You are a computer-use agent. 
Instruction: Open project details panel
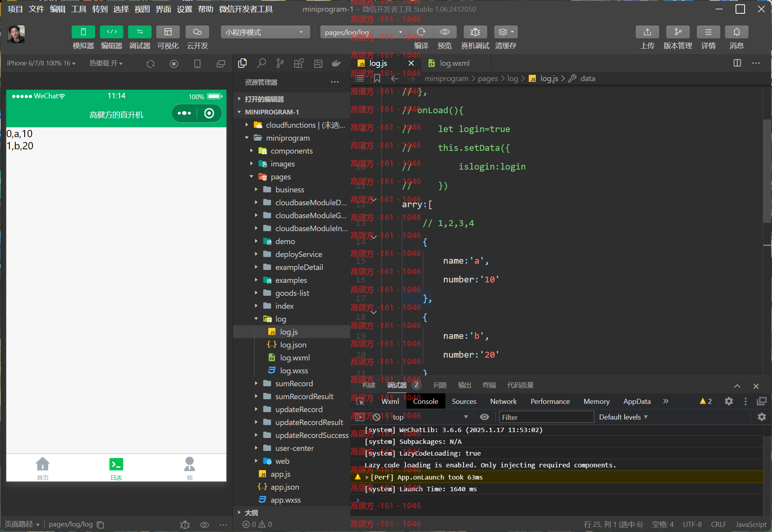point(708,32)
